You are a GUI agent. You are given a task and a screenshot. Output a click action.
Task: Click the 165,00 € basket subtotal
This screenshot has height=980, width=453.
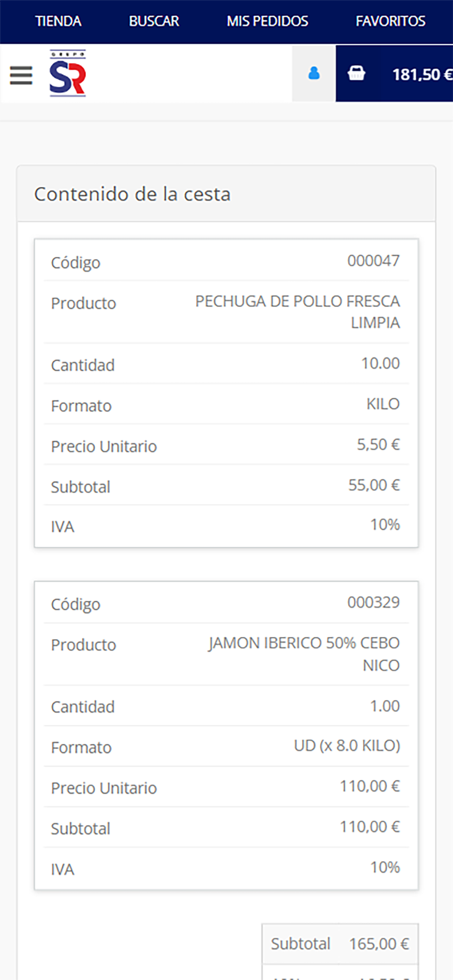coord(379,944)
